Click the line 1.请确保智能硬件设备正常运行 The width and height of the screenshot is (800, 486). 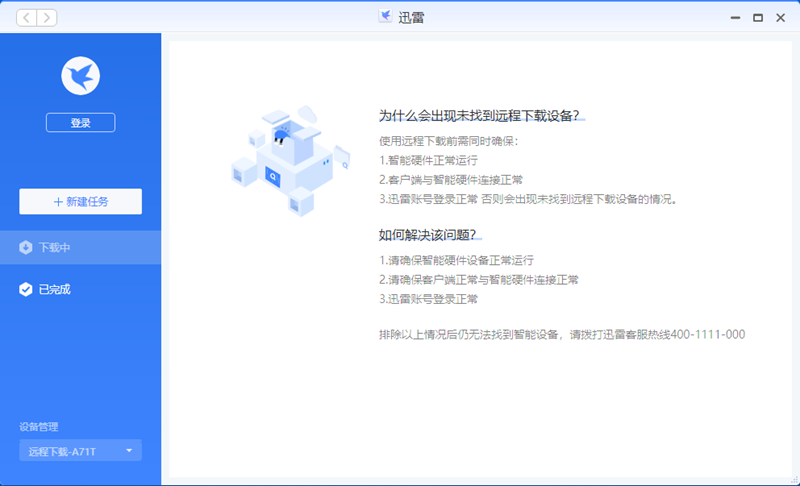tap(457, 261)
